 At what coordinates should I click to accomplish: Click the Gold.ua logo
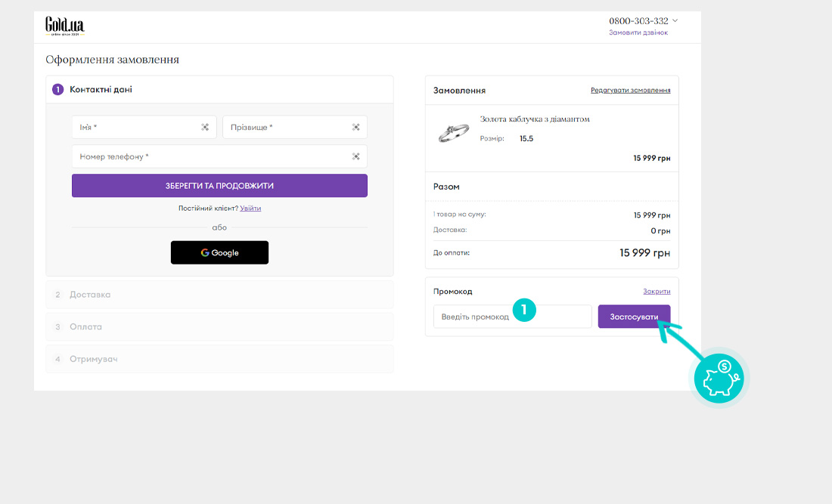click(65, 26)
